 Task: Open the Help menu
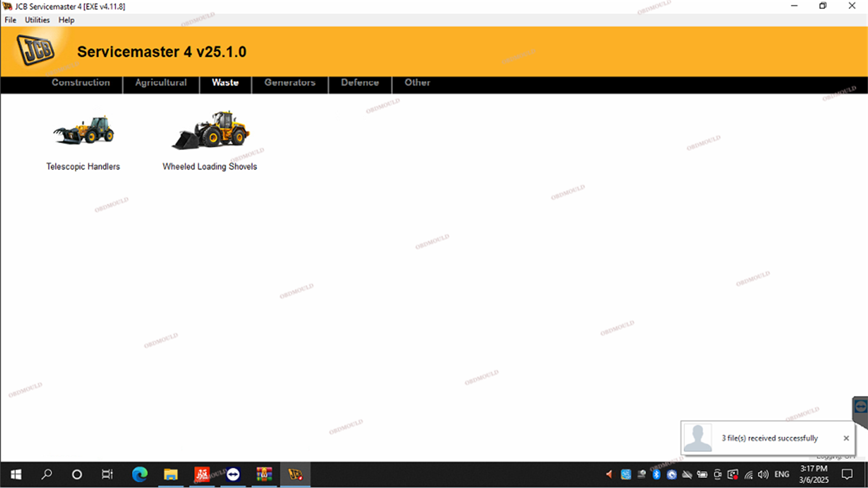(66, 20)
